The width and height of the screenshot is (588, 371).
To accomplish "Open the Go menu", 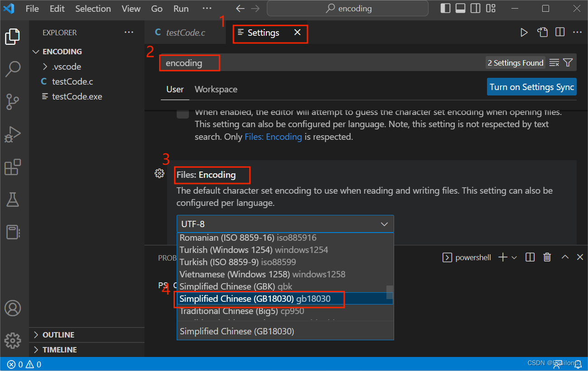I will (x=157, y=9).
